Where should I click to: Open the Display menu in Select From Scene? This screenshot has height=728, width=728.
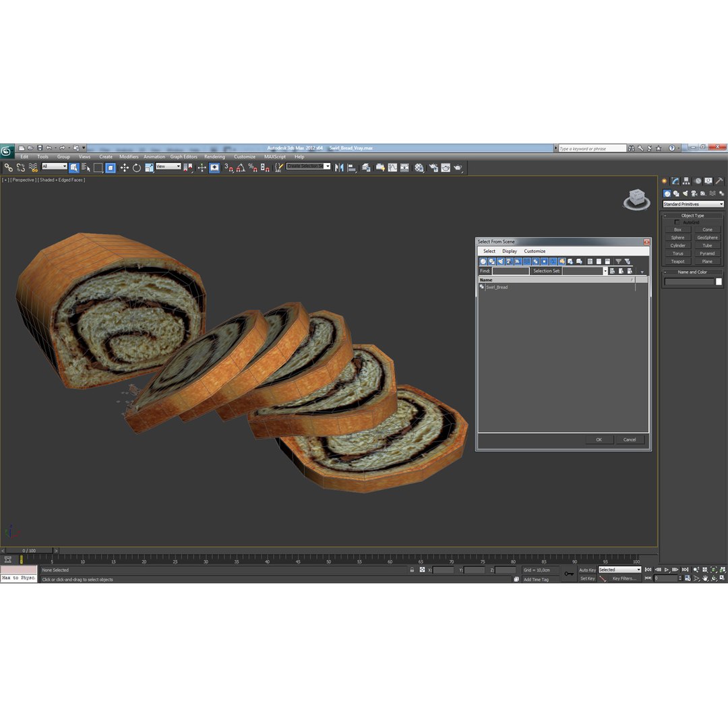click(510, 251)
